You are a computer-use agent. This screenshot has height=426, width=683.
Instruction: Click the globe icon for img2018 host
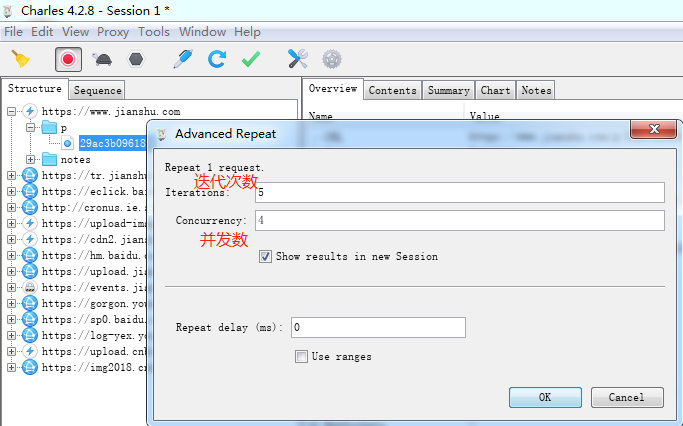(x=30, y=367)
